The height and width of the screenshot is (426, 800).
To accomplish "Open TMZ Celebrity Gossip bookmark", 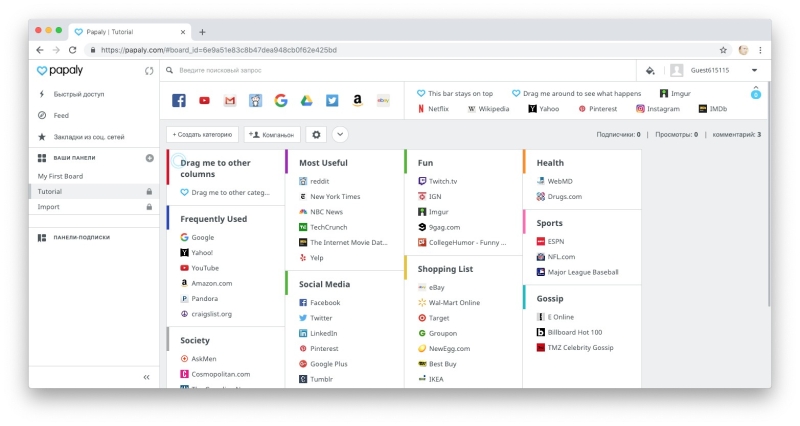I will pyautogui.click(x=575, y=347).
